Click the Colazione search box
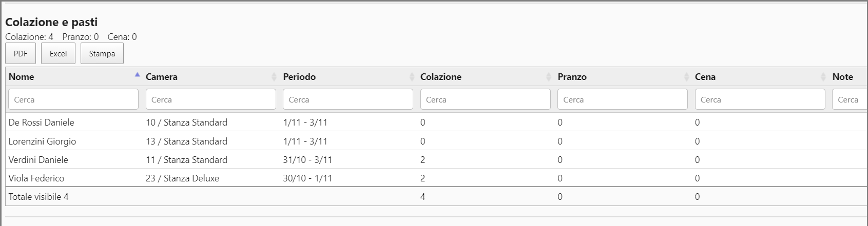Screen dimensions: 868x226 485,99
